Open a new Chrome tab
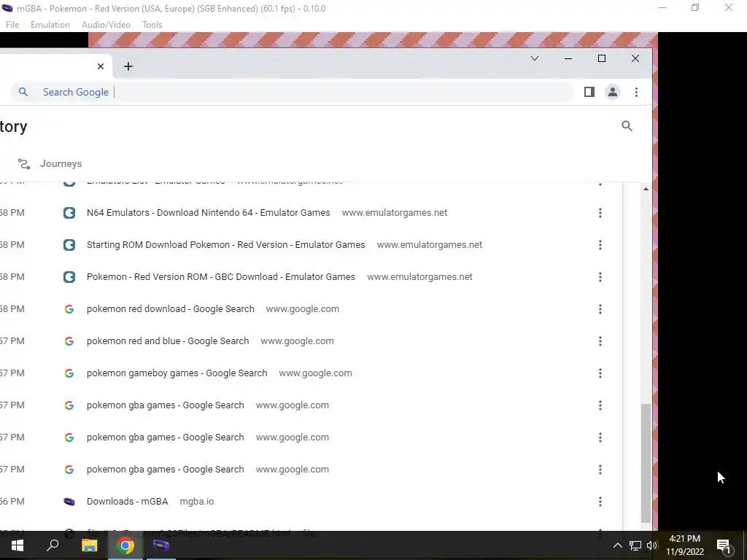The image size is (747, 560). [x=128, y=66]
